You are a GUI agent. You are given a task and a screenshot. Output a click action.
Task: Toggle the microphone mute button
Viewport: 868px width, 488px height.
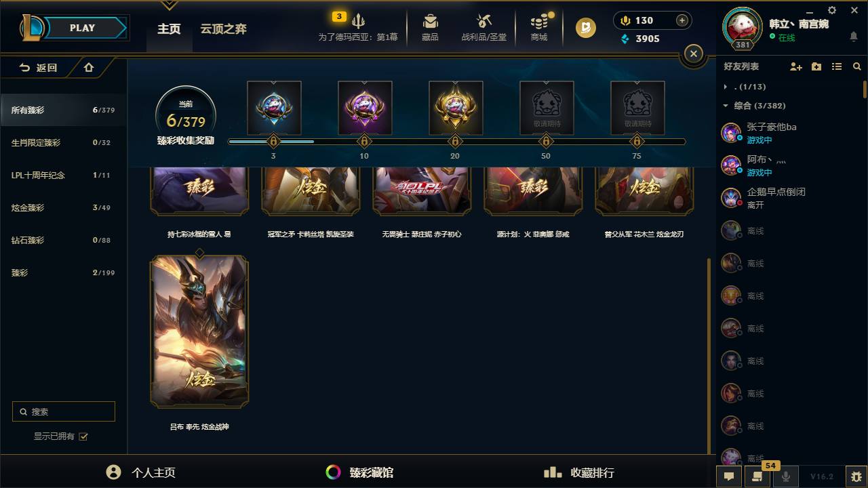(x=786, y=476)
